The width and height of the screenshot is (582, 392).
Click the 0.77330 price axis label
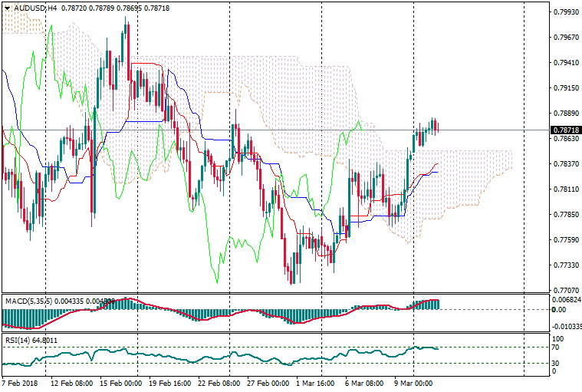[x=566, y=265]
